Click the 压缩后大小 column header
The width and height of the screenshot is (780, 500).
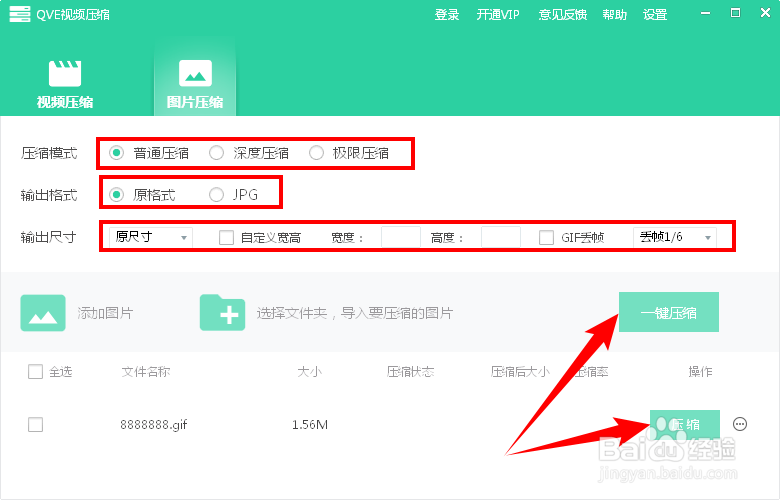(x=520, y=372)
